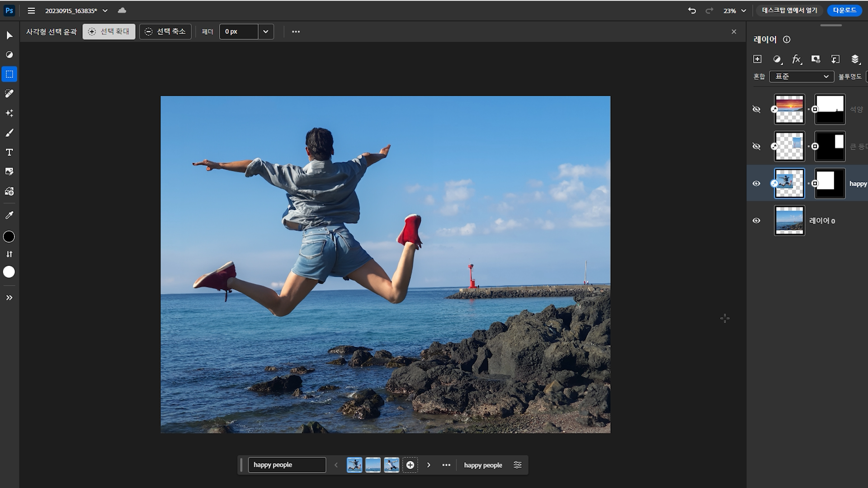
Task: Click the 선택 축소 button
Action: click(165, 32)
